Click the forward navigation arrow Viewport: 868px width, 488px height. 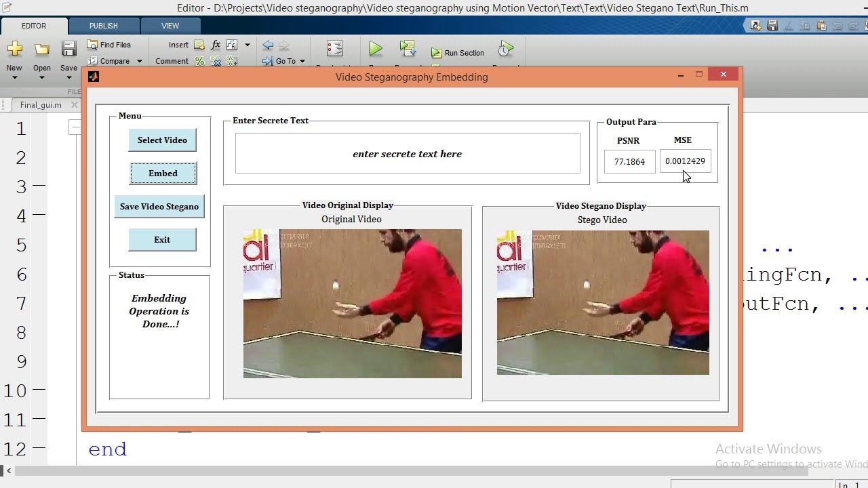pos(284,45)
